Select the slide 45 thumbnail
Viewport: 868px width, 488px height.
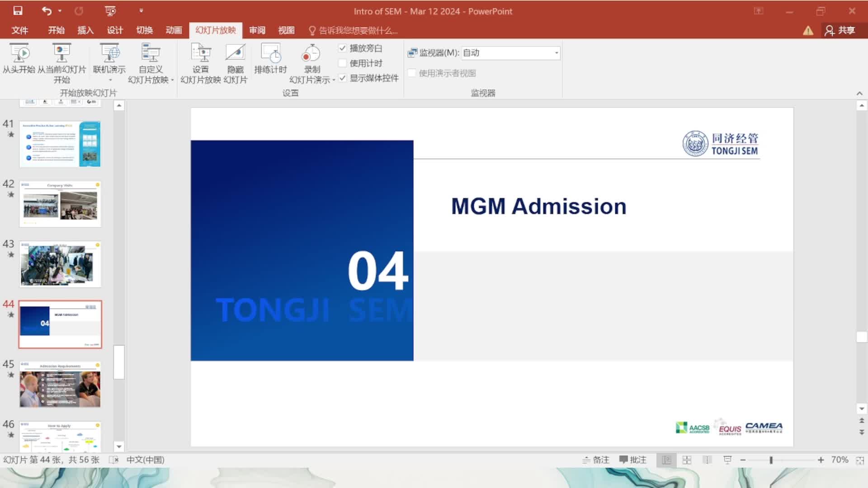tap(60, 385)
